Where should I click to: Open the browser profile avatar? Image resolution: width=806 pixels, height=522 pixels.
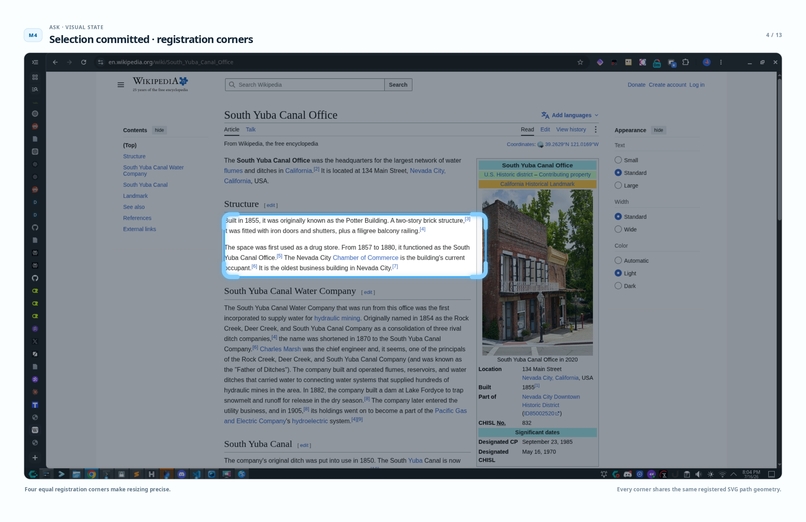pyautogui.click(x=707, y=62)
